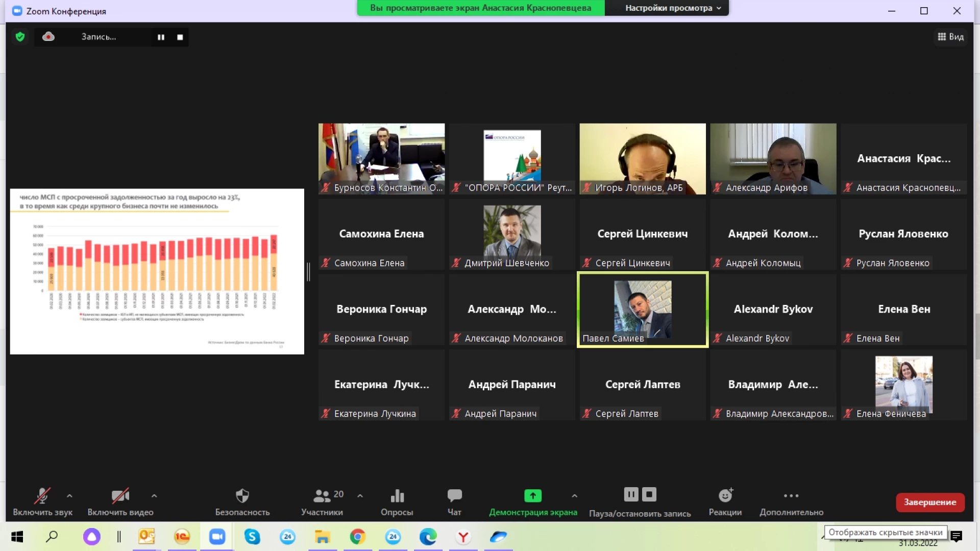This screenshot has height=551, width=980.
Task: Select Самохина Елена participant tile
Action: tap(381, 234)
